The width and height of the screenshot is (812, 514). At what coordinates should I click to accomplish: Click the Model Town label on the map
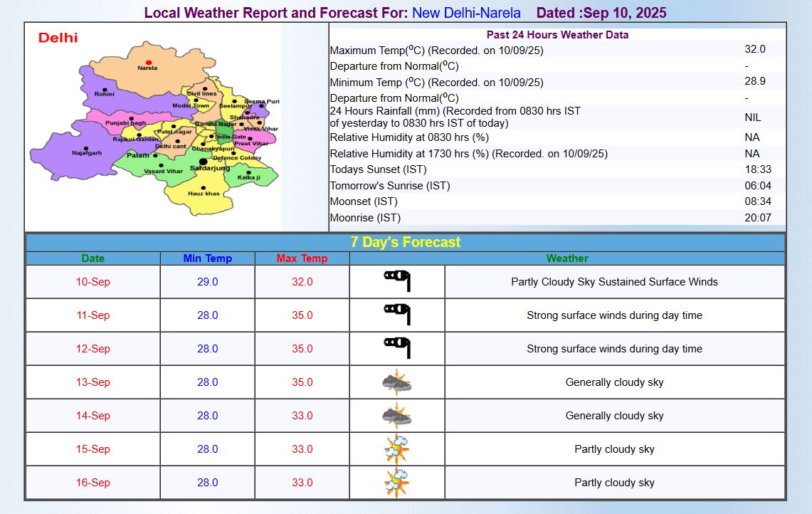(x=191, y=105)
